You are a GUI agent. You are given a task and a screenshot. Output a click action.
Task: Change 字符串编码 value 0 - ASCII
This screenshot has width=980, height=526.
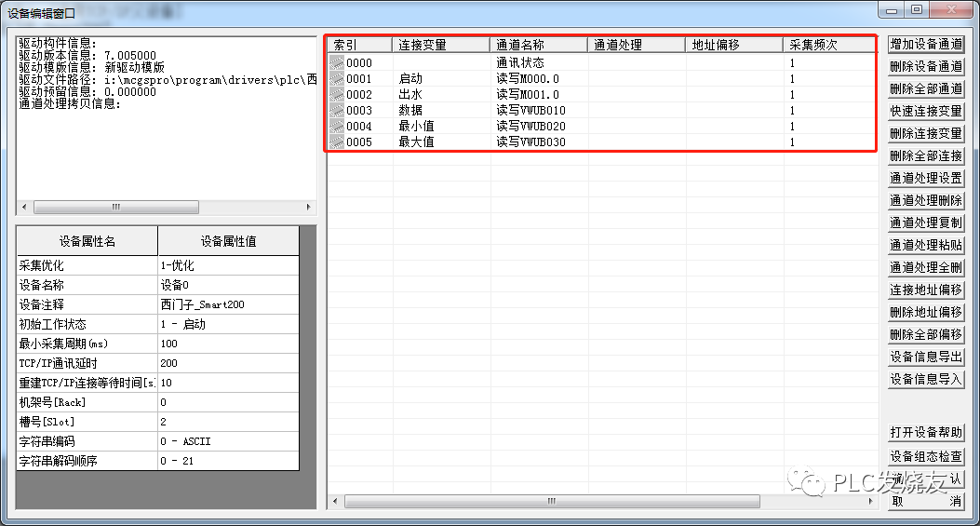coord(228,441)
